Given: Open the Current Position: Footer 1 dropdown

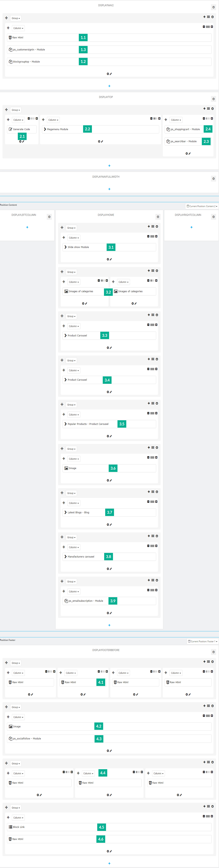Looking at the screenshot, I should click(x=202, y=641).
